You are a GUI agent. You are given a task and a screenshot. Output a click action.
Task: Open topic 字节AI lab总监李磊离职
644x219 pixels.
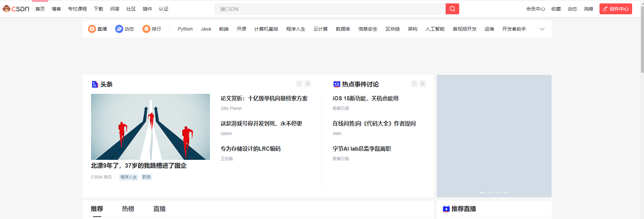pos(362,149)
